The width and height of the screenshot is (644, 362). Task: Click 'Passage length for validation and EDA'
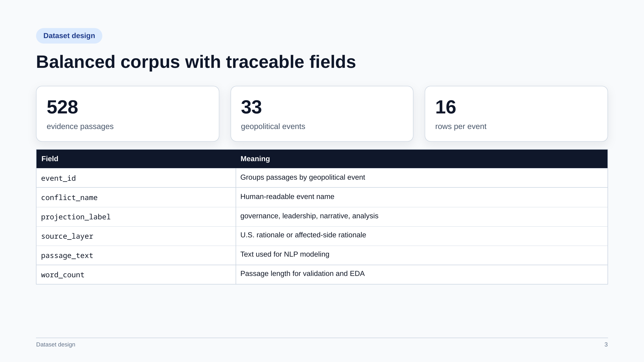[x=302, y=274]
